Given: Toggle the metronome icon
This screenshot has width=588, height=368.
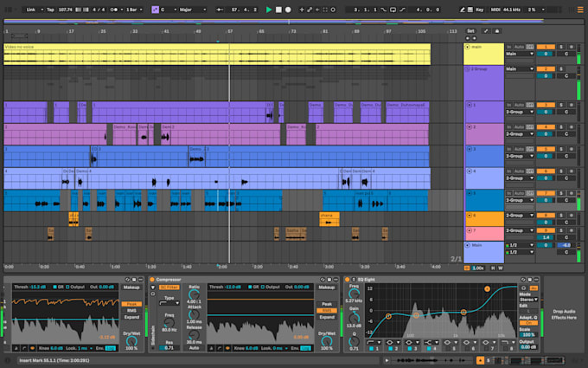Looking at the screenshot, I should [x=112, y=10].
